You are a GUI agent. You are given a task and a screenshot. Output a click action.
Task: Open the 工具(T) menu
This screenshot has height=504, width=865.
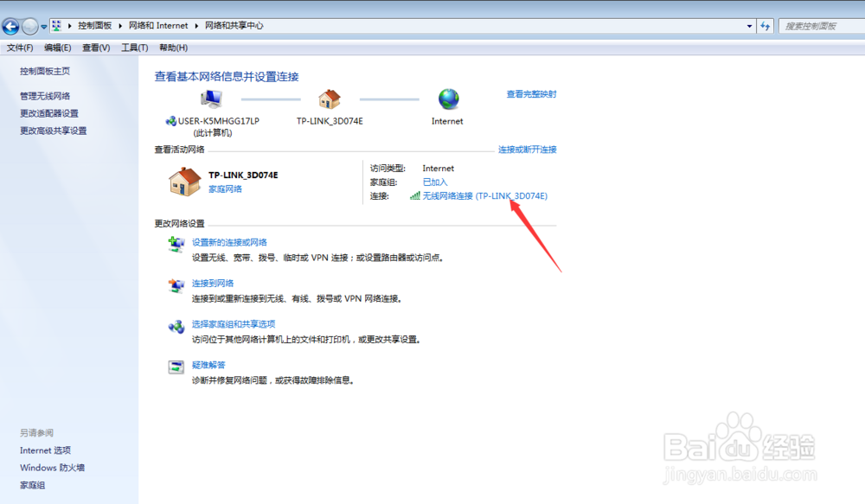pos(133,47)
